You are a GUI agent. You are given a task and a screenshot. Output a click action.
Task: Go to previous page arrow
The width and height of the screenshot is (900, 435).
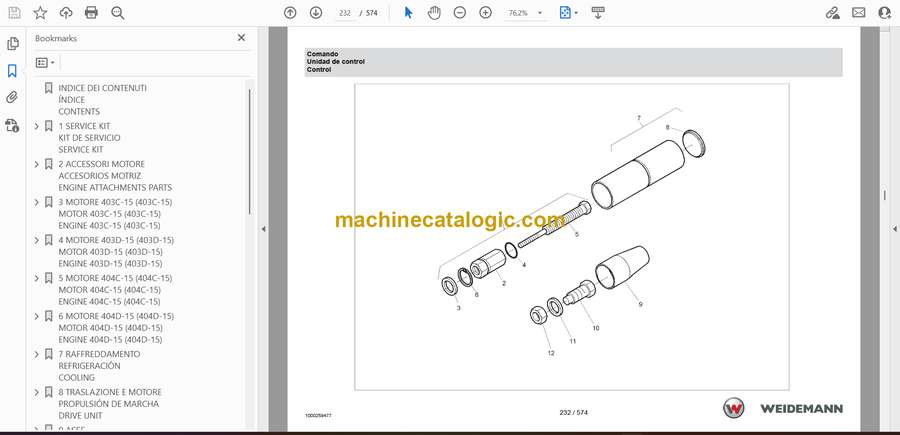click(290, 13)
